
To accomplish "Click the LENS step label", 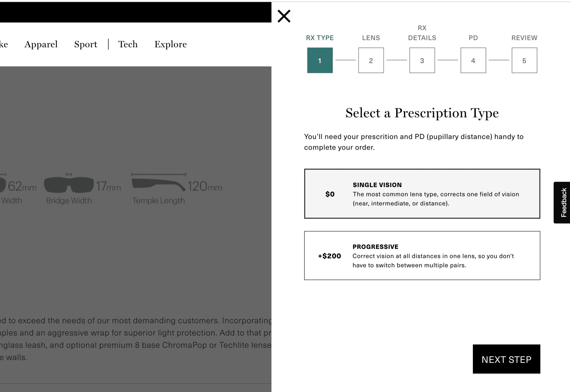I will click(371, 38).
